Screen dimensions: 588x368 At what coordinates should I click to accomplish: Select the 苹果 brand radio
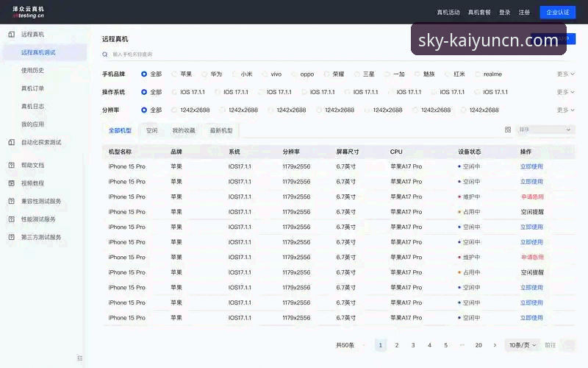click(174, 74)
